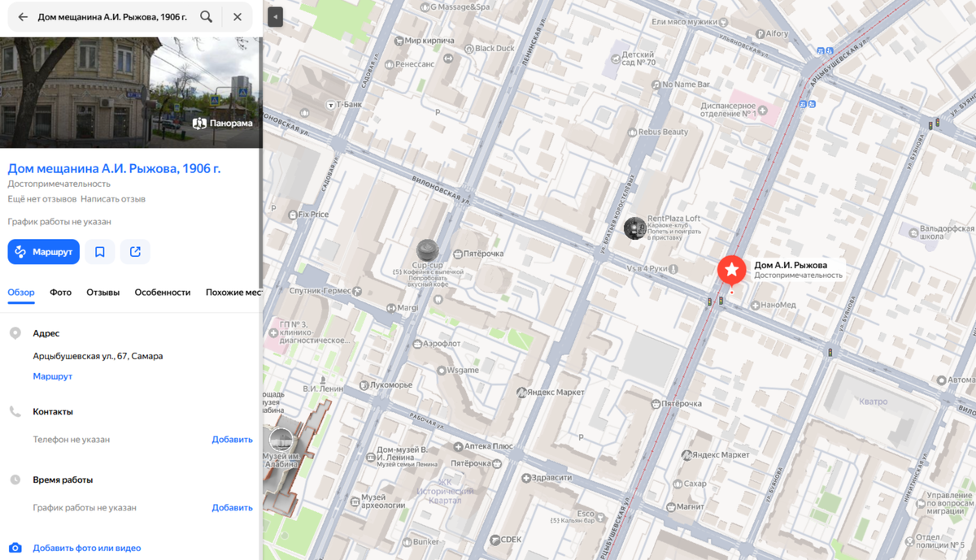Click the Аптека Плюс marker
Image resolution: width=976 pixels, height=560 pixels.
(x=458, y=447)
